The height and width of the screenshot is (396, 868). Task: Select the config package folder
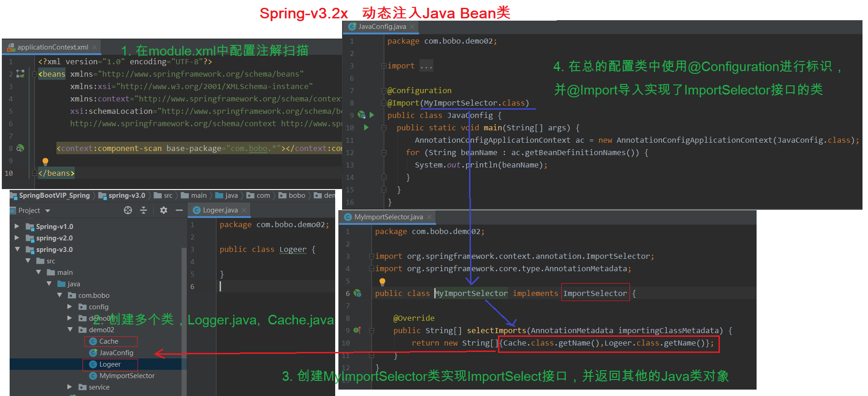[94, 307]
